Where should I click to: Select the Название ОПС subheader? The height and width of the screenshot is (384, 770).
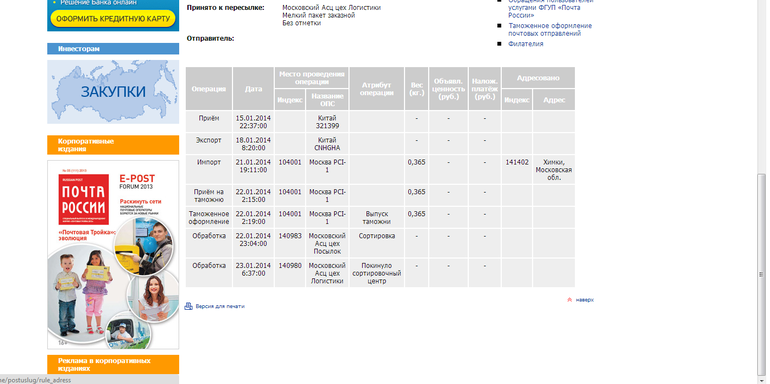tap(327, 100)
